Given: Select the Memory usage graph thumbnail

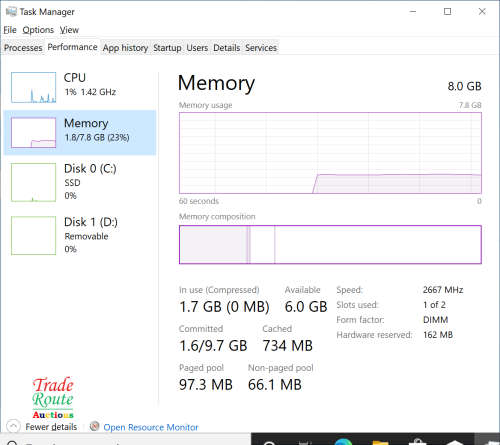Looking at the screenshot, I should pyautogui.click(x=33, y=132).
